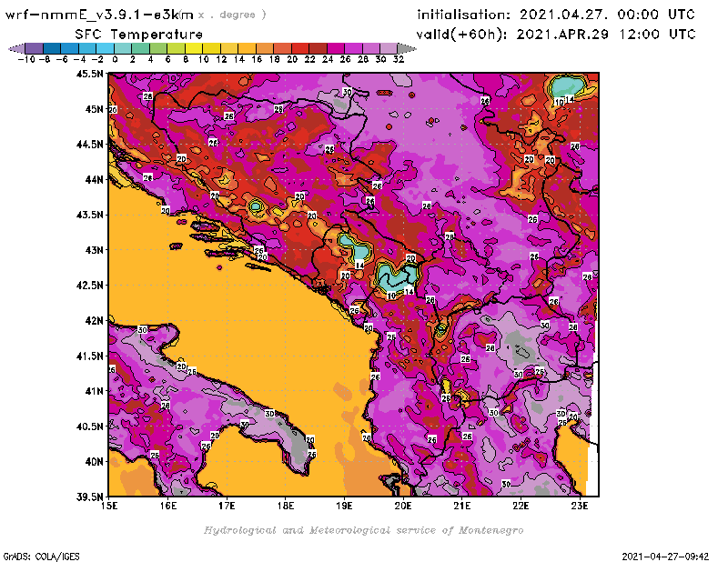The image size is (728, 562).
Task: Click the '43N' latitude label
Action: click(x=94, y=250)
